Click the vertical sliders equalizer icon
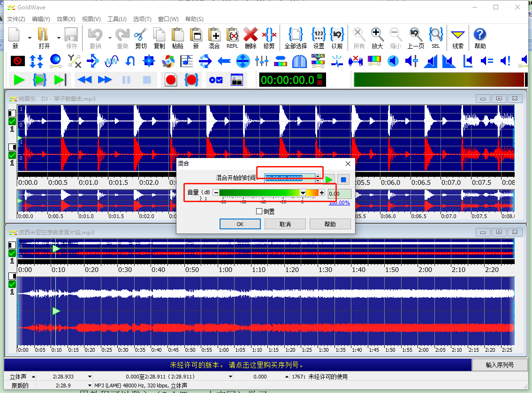Image resolution: width=532 pixels, height=393 pixels. point(262,61)
